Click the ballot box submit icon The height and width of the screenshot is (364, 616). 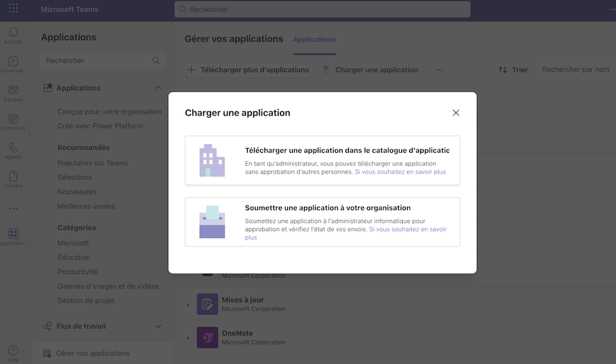pyautogui.click(x=212, y=222)
